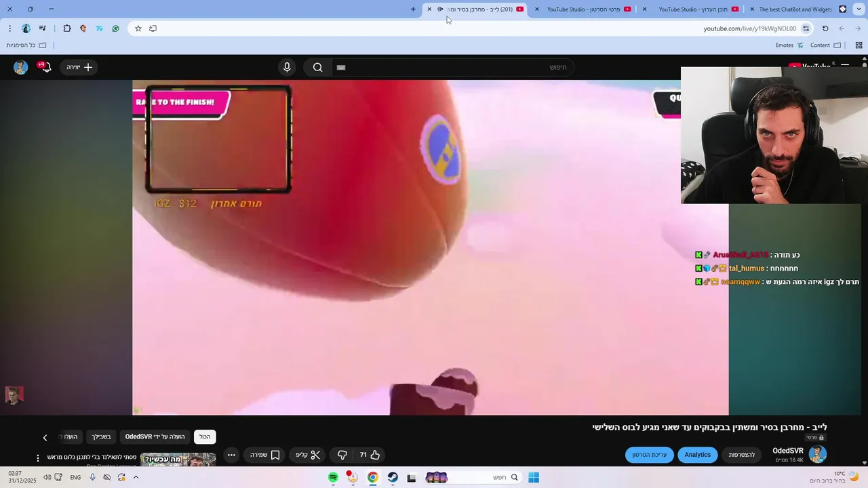Focus the YouTube search field
This screenshot has width=868, height=488.
click(452, 67)
